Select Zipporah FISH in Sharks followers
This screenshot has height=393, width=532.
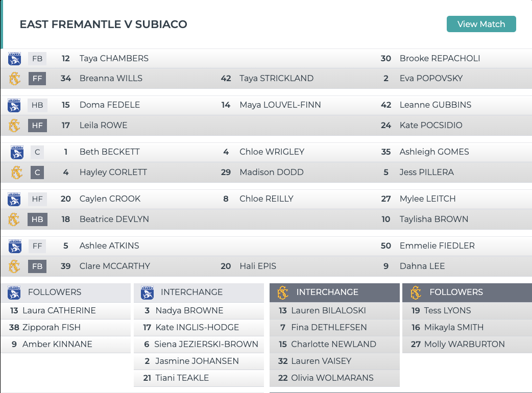tap(52, 327)
